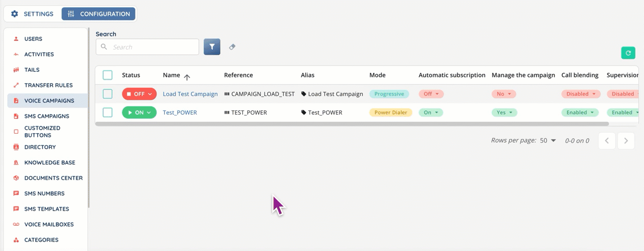Viewport: 644px width, 251px height.
Task: Click the Knowledge Base sidebar icon
Action: click(x=16, y=163)
